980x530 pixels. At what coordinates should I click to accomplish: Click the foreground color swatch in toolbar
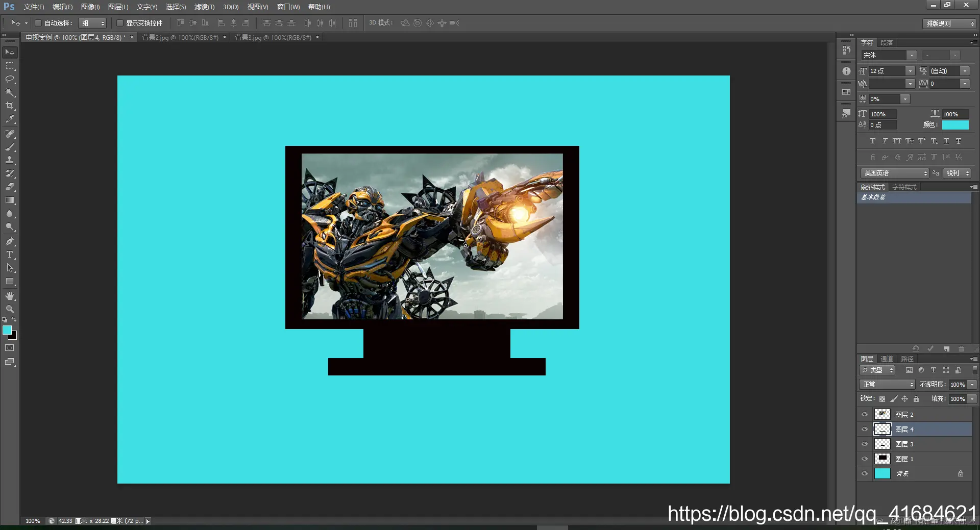coord(7,330)
